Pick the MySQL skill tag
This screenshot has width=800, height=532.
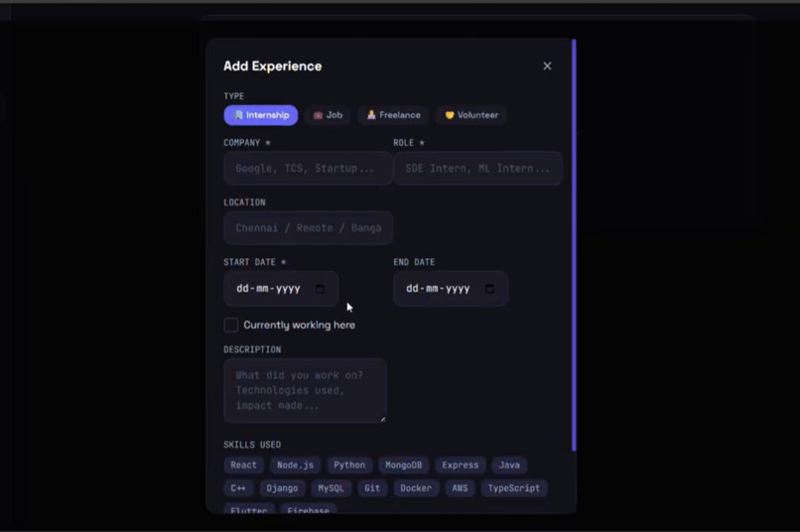pos(332,488)
